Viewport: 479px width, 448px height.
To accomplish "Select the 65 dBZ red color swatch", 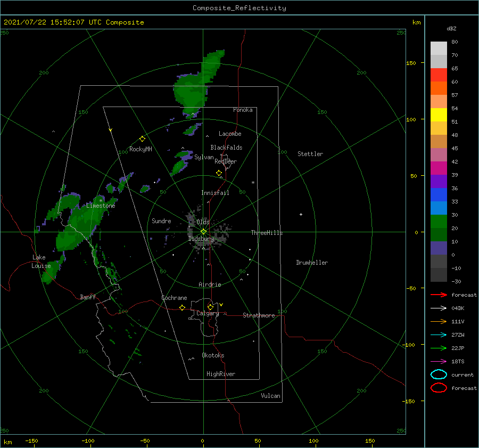I will (x=439, y=75).
